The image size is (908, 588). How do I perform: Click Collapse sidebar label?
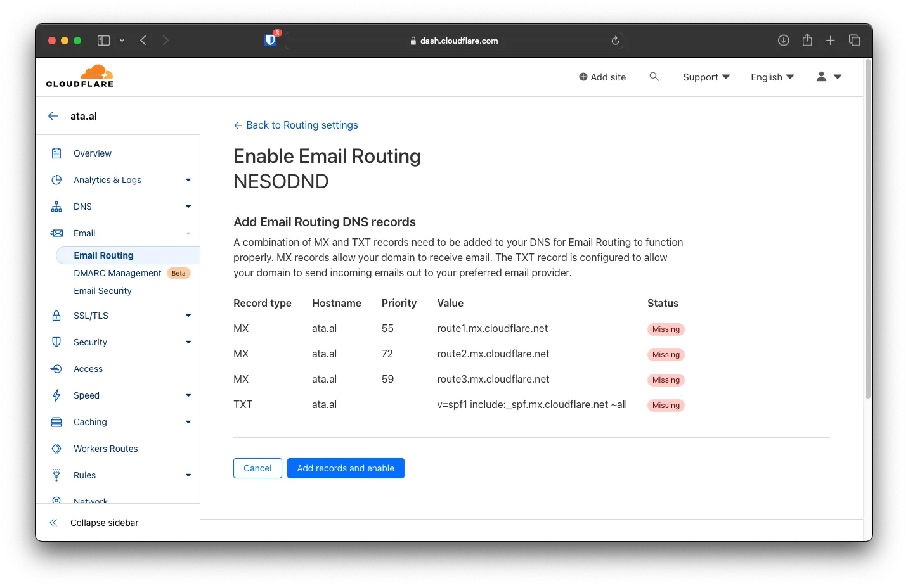(105, 523)
